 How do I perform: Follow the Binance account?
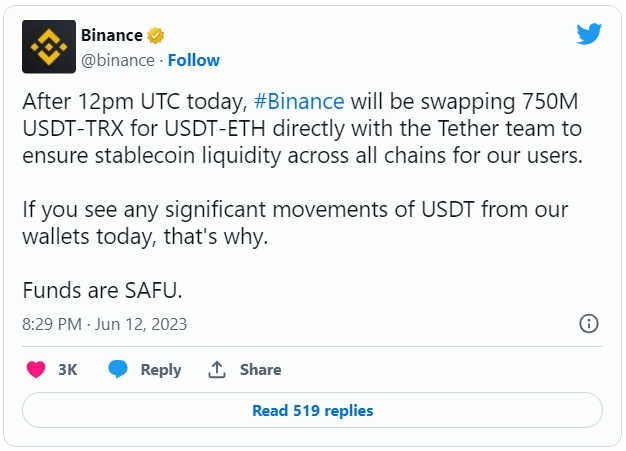tap(194, 61)
